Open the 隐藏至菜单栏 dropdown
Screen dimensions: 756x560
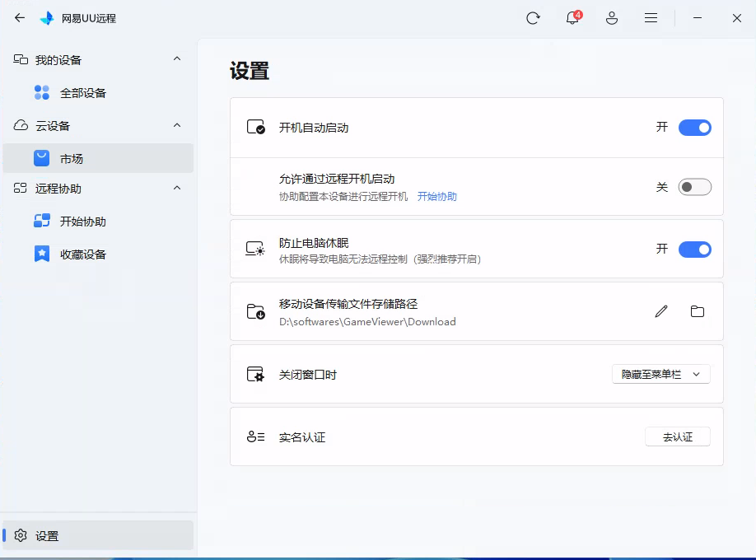(660, 374)
